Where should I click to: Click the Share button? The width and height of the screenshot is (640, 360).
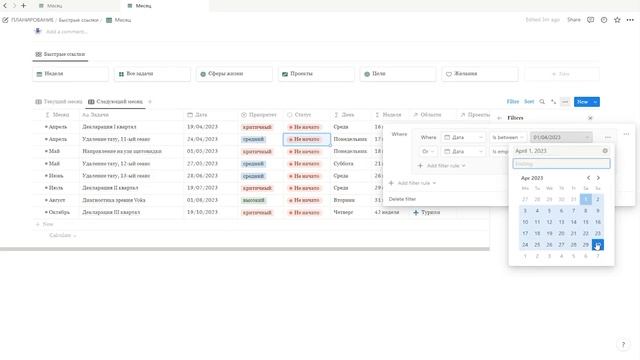573,20
